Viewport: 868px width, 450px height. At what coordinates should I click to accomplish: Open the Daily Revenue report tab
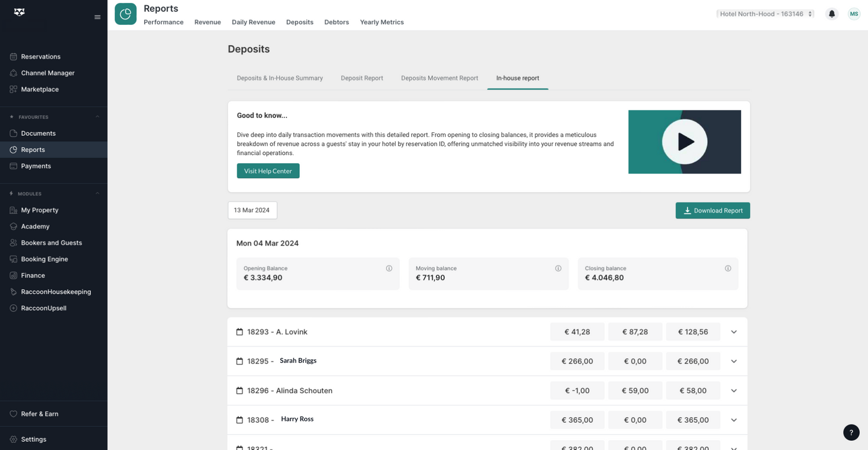[253, 22]
